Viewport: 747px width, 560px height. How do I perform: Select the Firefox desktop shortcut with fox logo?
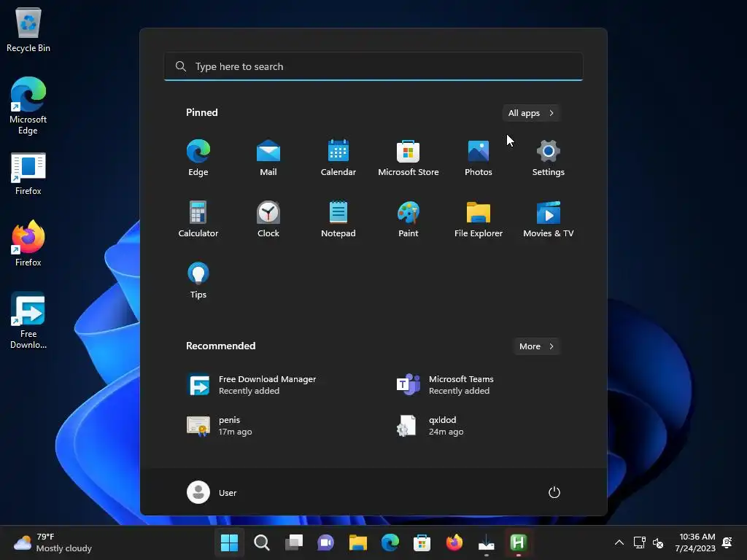[x=28, y=244]
